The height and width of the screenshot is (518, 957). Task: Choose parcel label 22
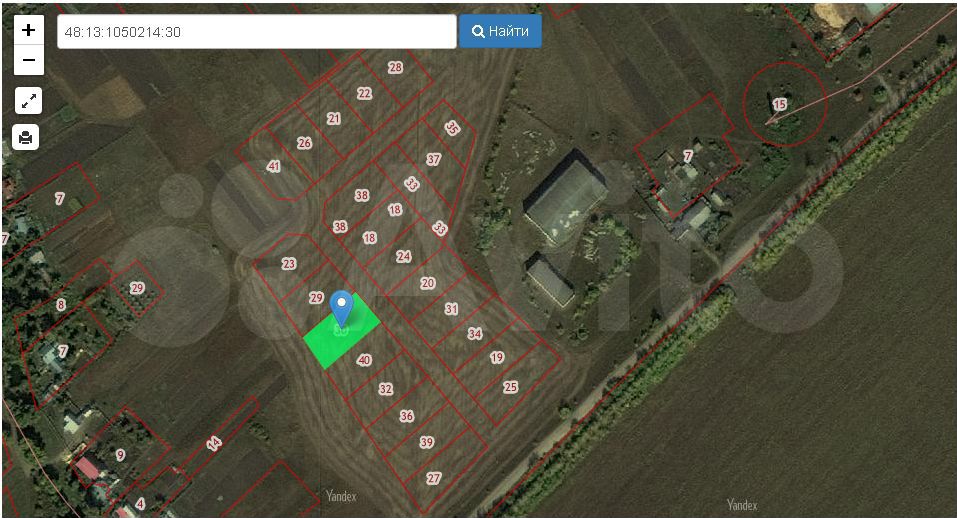coord(364,93)
